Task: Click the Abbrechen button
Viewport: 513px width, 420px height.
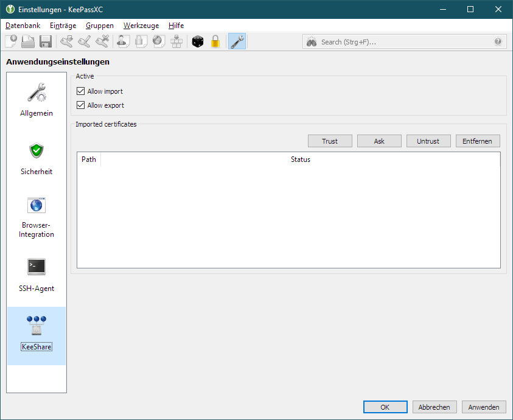Action: click(x=434, y=407)
